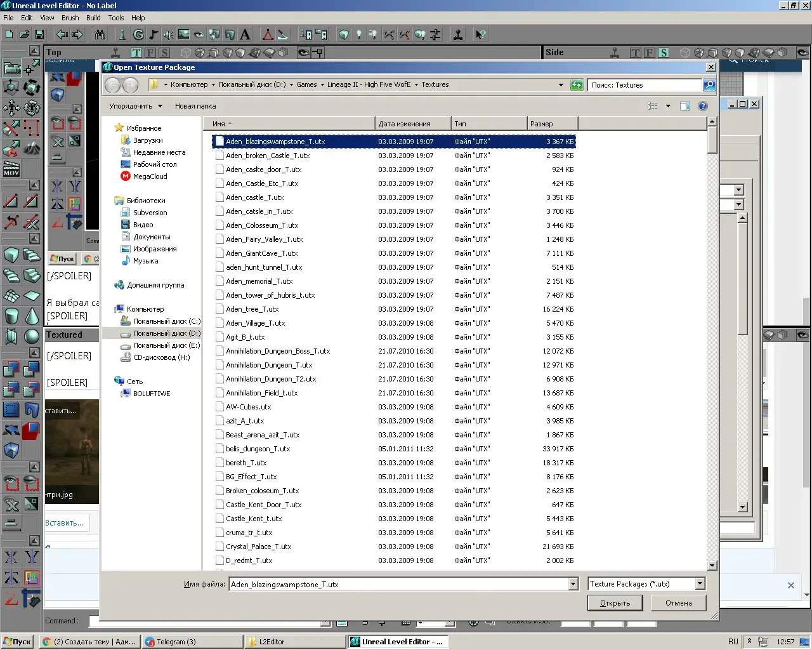The width and height of the screenshot is (812, 650).
Task: Toggle realtime joystick in Top viewport
Action: point(115,53)
